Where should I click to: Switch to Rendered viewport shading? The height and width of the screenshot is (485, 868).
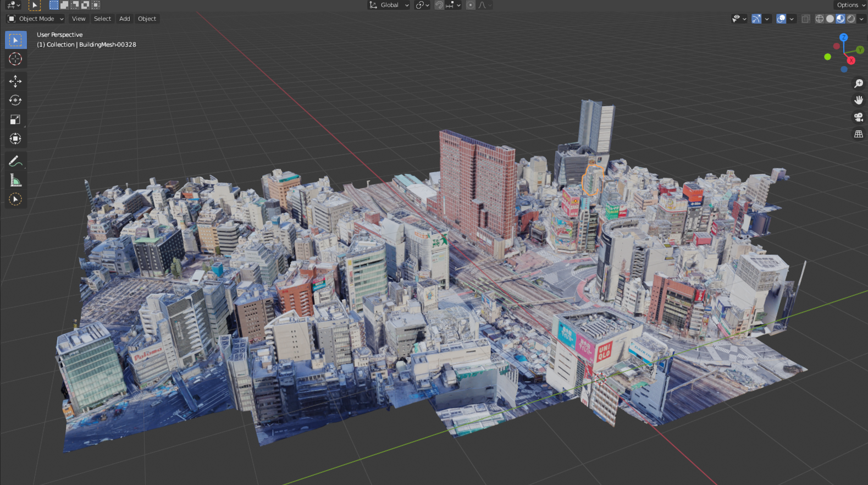pyautogui.click(x=851, y=19)
